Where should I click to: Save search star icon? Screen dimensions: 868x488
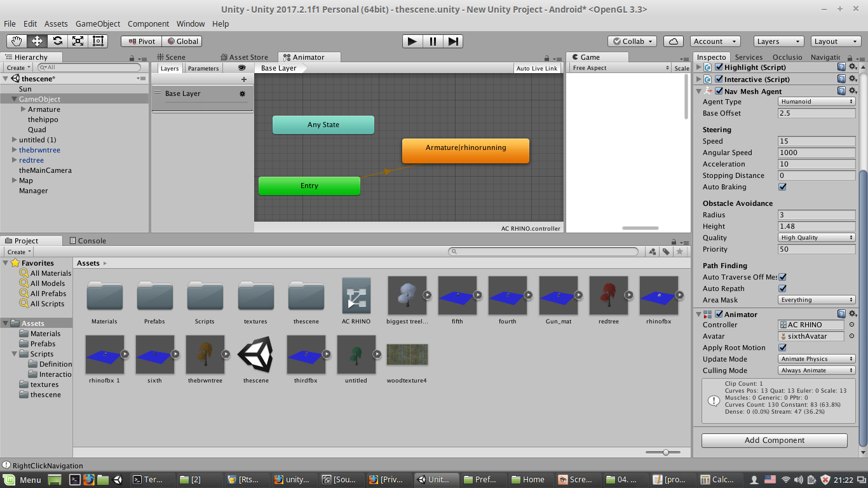pos(680,252)
